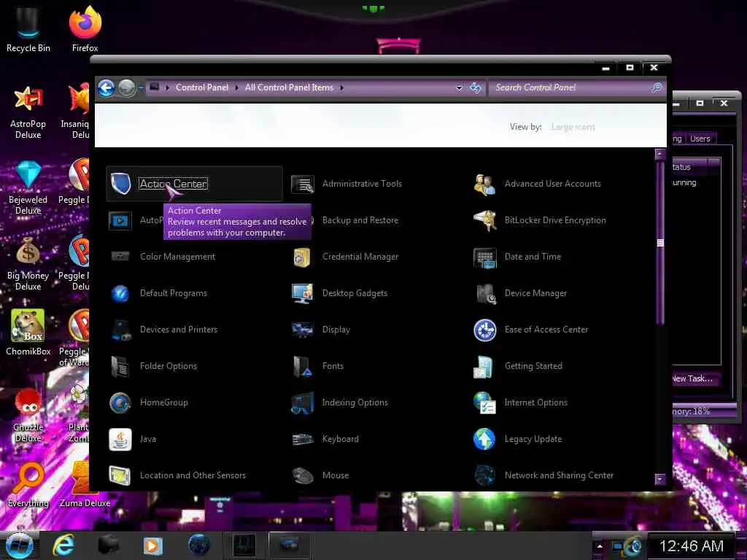The width and height of the screenshot is (747, 560).
Task: Click the Backup and Restore link
Action: [x=360, y=220]
